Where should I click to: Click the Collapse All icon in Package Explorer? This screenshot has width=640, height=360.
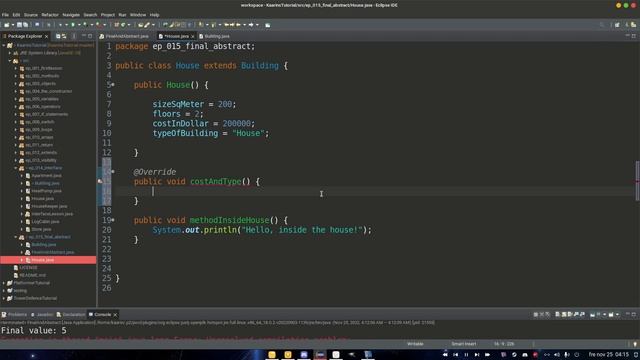(x=58, y=36)
